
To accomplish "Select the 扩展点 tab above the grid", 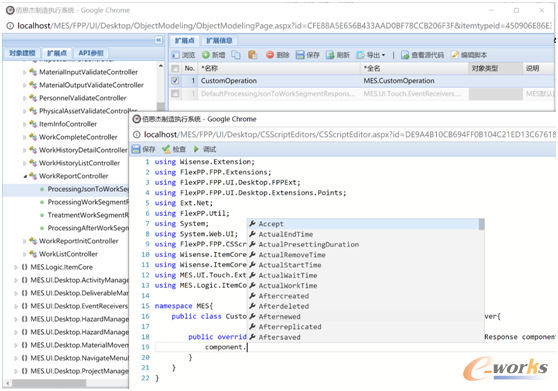I will click(185, 41).
